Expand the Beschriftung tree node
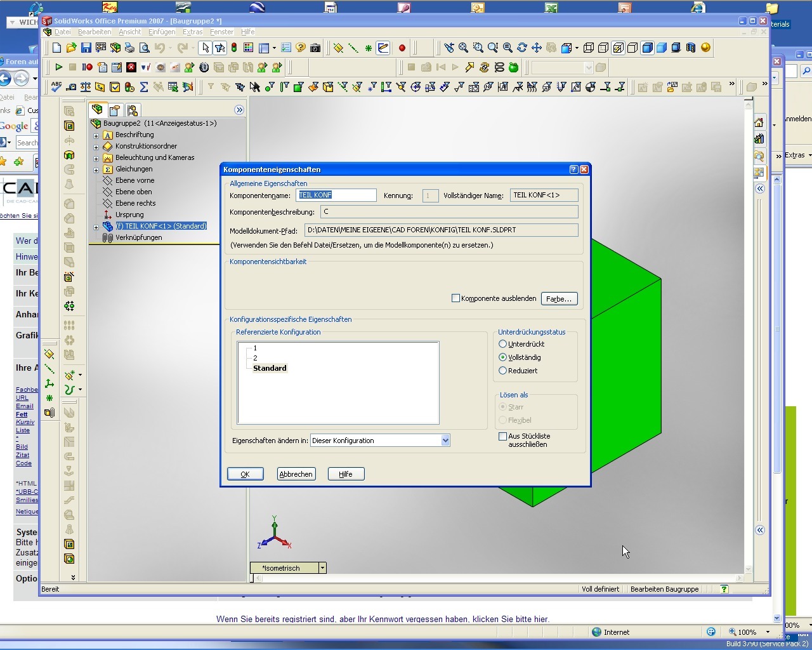 point(96,135)
